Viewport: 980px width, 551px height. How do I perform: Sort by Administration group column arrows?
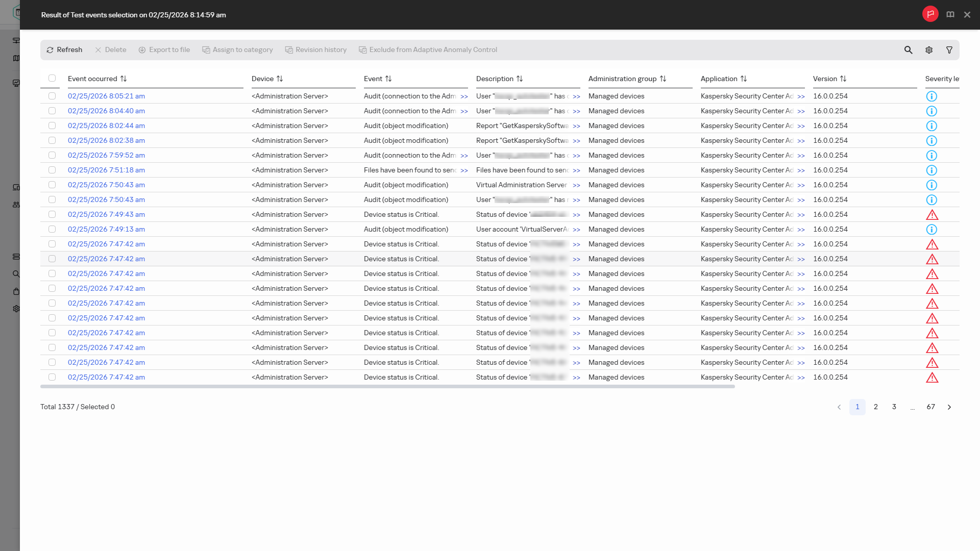pyautogui.click(x=663, y=79)
